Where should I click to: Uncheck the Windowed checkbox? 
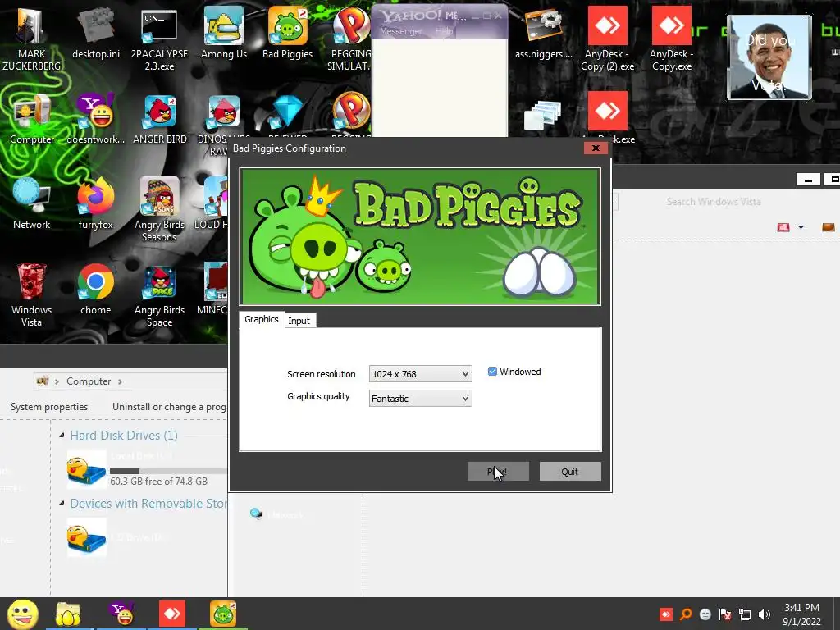(x=492, y=372)
